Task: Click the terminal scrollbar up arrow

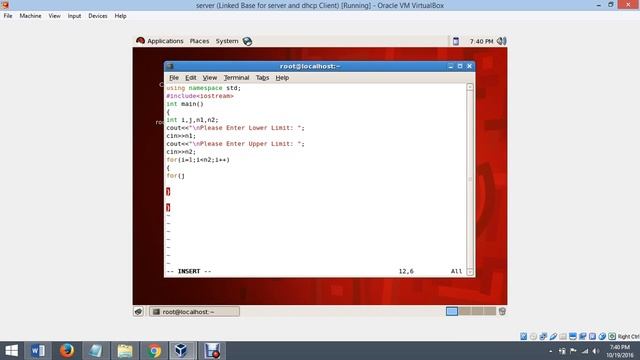Action: pyautogui.click(x=470, y=87)
